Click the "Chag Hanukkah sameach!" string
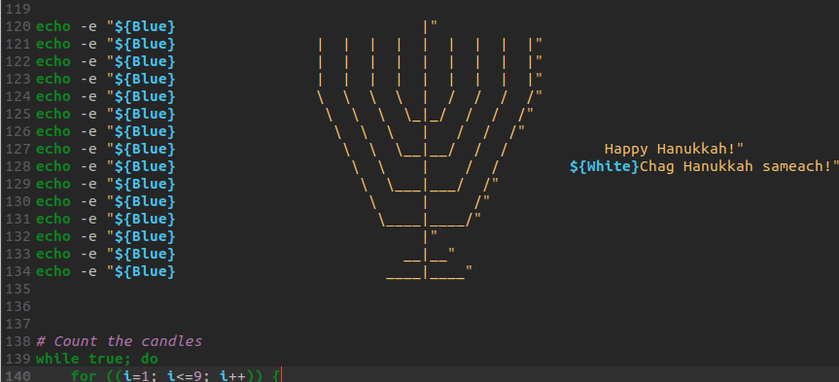Viewport: 839px width, 382px height. click(735, 166)
